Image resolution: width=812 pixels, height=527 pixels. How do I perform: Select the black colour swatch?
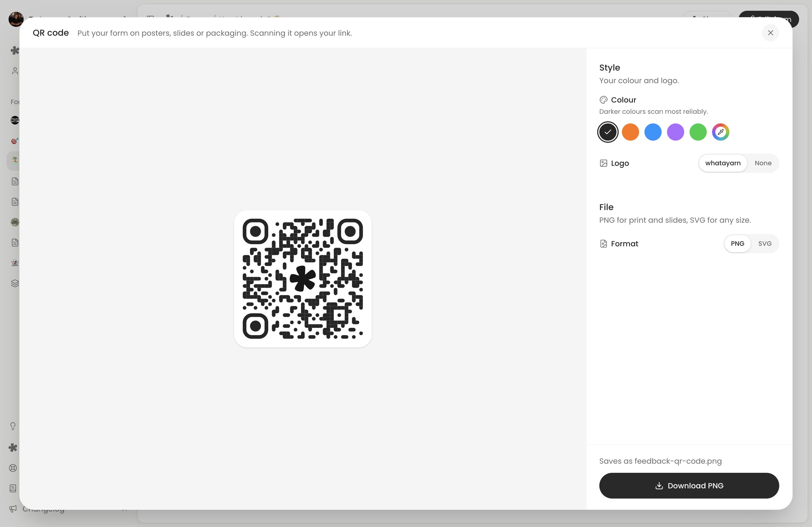[608, 132]
